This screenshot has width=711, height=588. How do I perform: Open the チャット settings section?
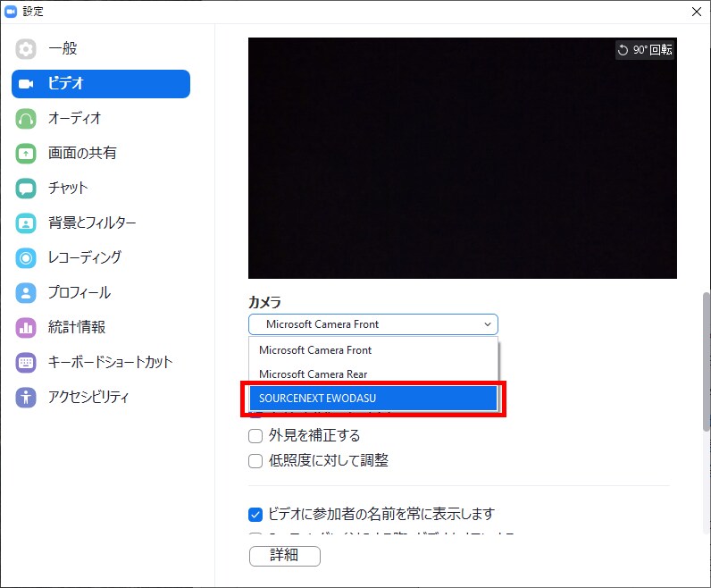[101, 189]
